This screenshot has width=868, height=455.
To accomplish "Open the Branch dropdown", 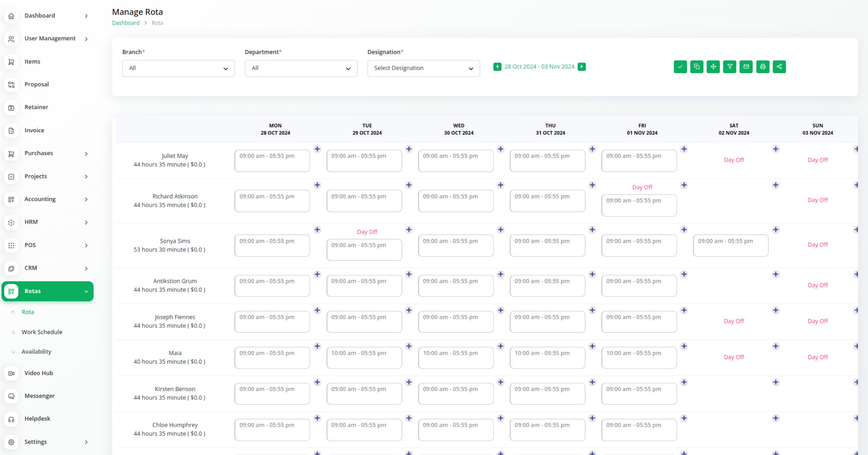I will point(178,68).
